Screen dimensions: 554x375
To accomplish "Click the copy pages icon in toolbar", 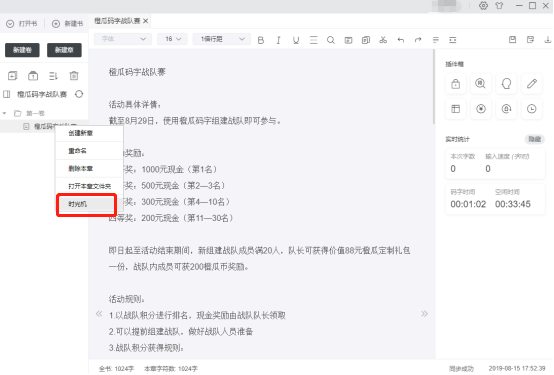I will pyautogui.click(x=366, y=40).
